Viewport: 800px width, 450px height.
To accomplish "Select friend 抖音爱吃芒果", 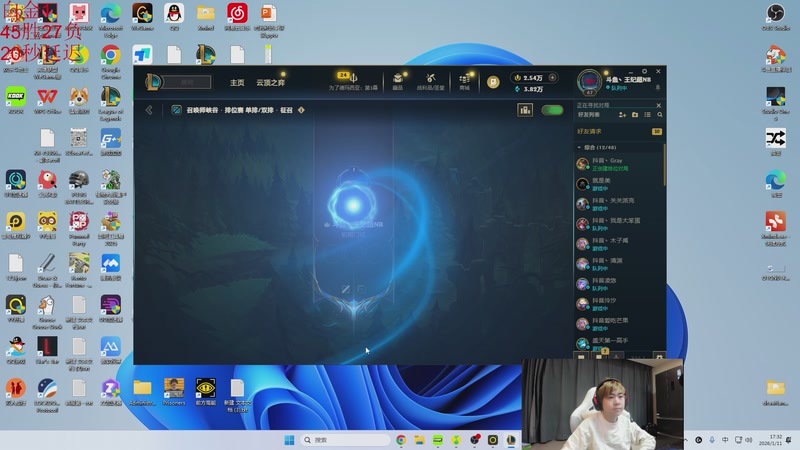I will [x=619, y=324].
